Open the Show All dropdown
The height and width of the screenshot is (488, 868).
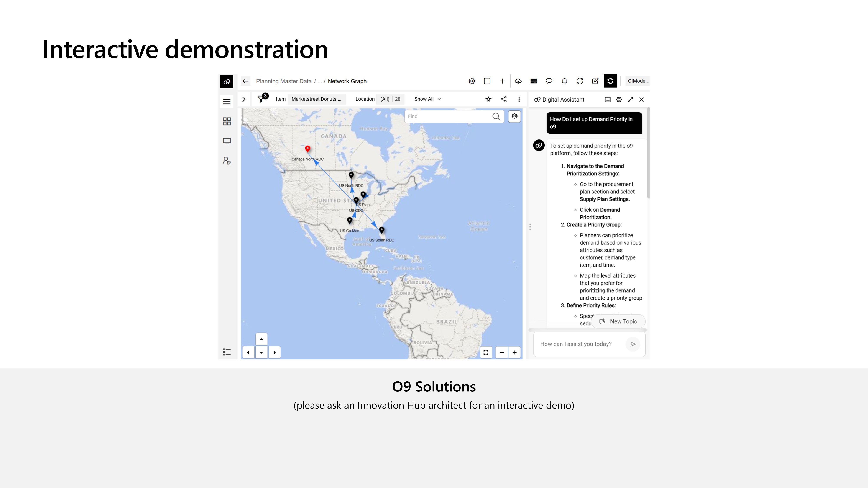point(427,99)
